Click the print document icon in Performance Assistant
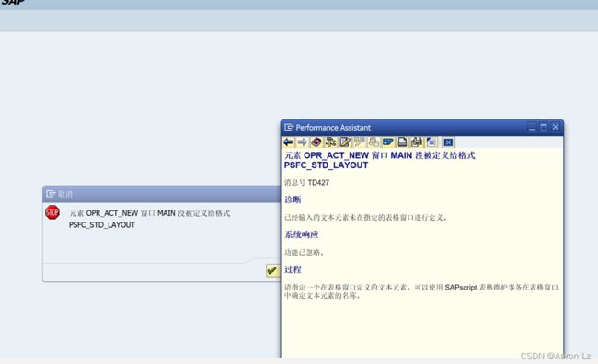Screen dimensions: 598x364 (402, 142)
